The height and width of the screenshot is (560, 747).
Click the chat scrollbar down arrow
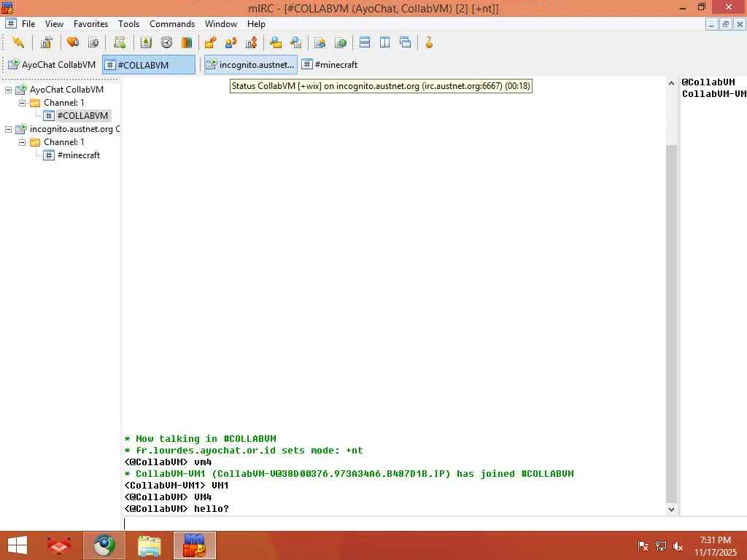671,509
